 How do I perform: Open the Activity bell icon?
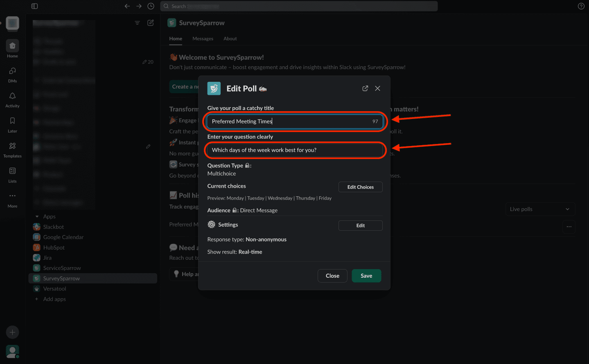(x=12, y=96)
